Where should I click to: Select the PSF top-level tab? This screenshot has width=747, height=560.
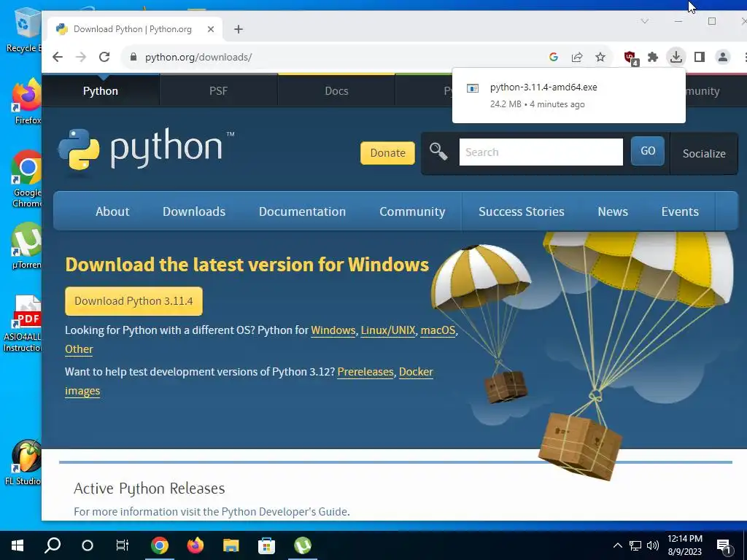218,91
